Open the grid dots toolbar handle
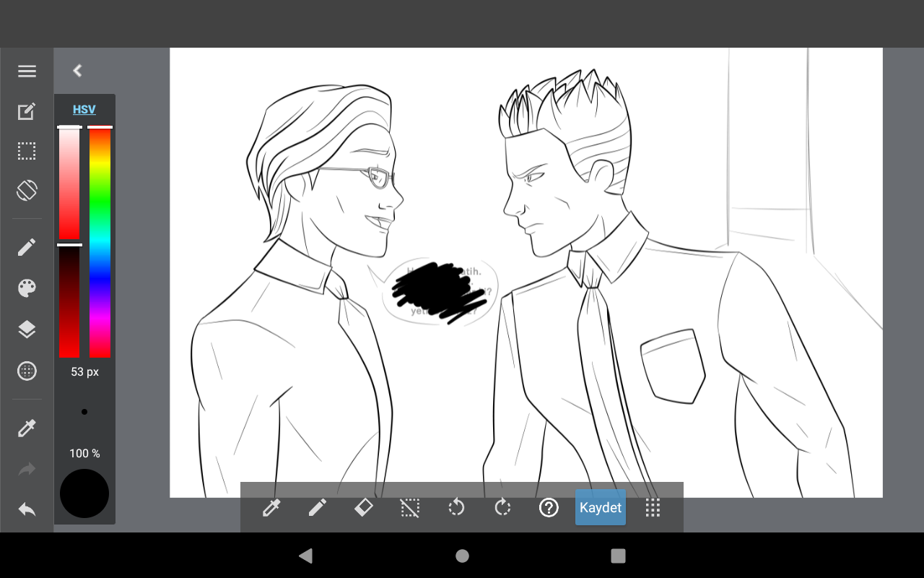The image size is (924, 578). tap(653, 508)
